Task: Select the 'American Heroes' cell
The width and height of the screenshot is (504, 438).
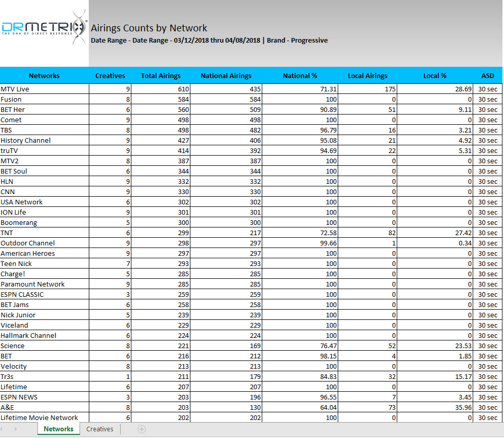Action: [44, 254]
